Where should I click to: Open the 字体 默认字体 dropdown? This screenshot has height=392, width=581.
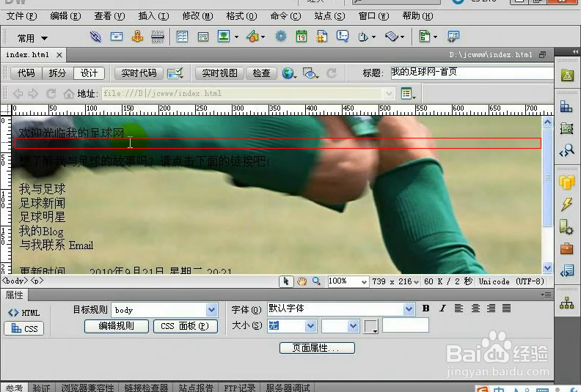tap(409, 309)
